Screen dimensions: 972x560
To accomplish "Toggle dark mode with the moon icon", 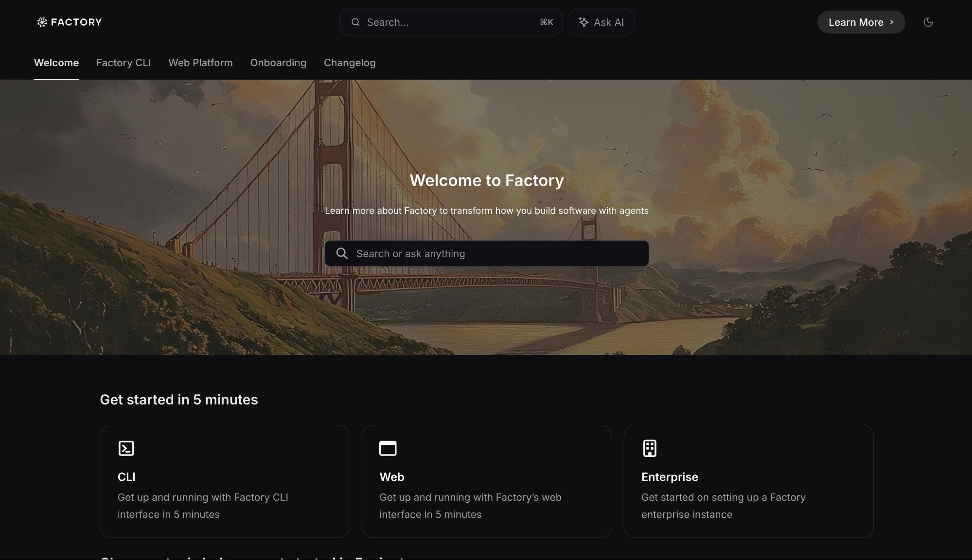I will tap(929, 22).
